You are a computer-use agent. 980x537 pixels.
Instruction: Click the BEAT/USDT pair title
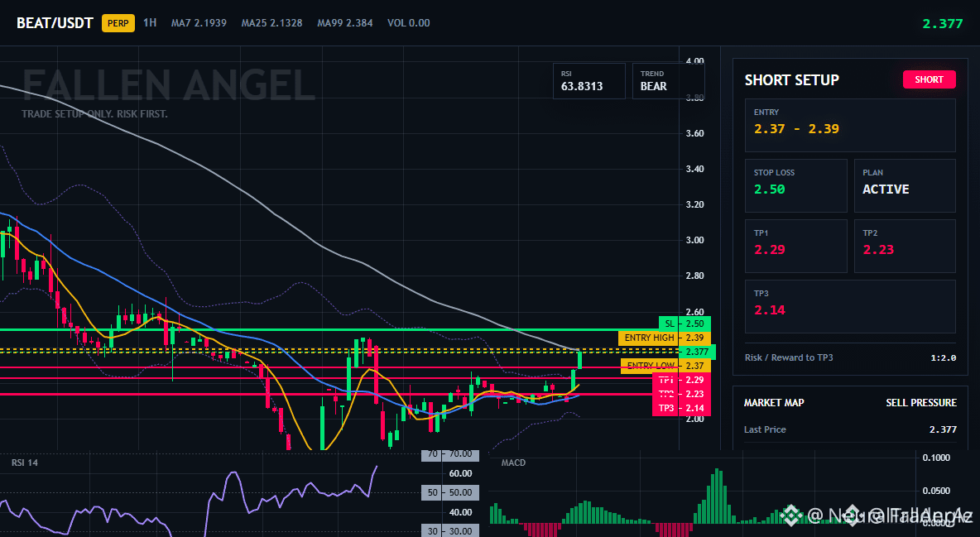(x=55, y=23)
